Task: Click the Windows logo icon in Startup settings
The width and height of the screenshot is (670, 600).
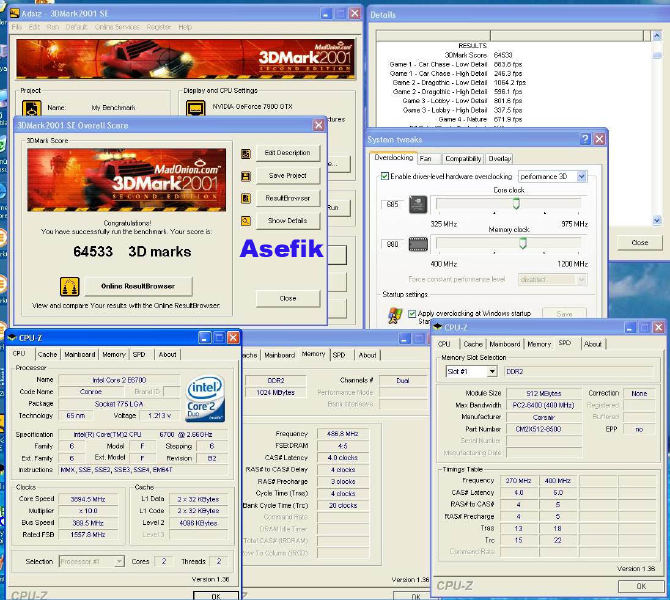Action: pyautogui.click(x=395, y=315)
